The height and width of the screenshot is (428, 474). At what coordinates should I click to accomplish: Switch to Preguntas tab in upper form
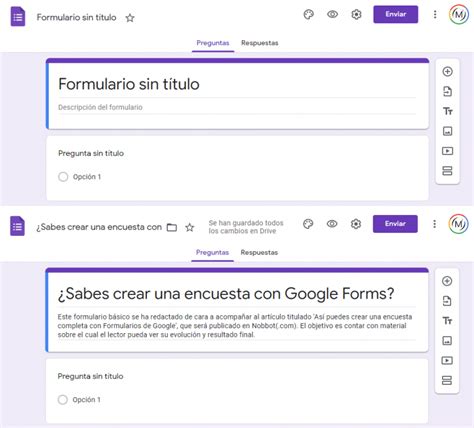tap(213, 43)
